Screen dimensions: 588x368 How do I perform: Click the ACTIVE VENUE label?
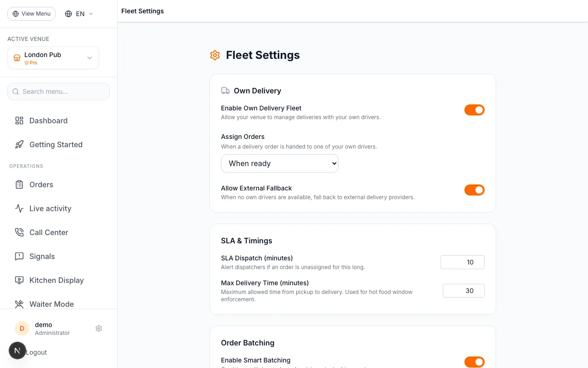28,39
